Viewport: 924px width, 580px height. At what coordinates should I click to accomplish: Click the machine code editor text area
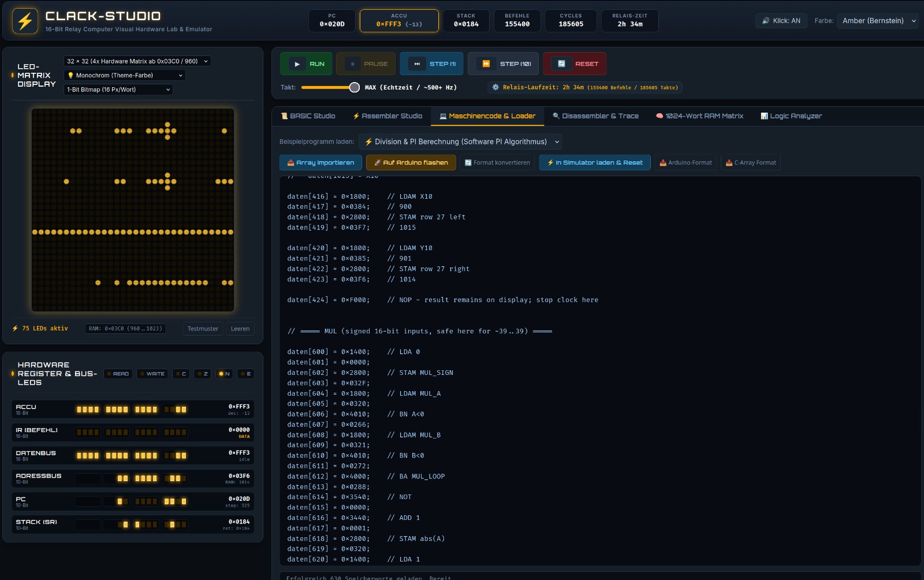(x=601, y=370)
